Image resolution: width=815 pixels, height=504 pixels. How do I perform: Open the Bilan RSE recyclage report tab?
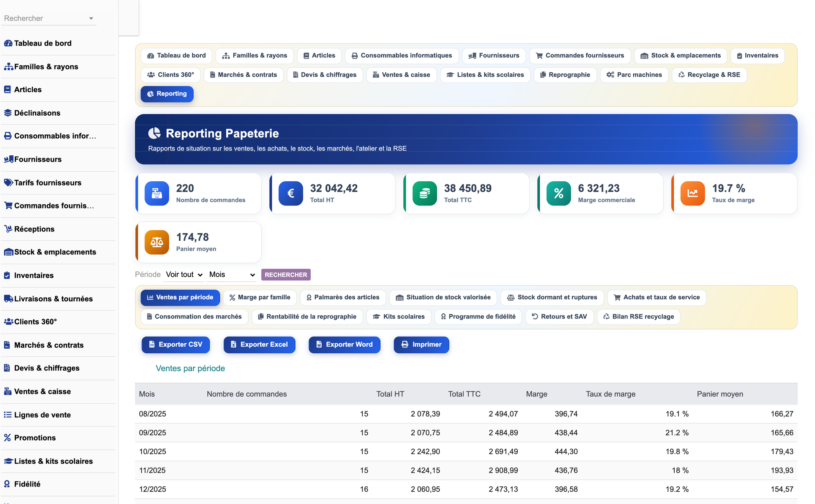pyautogui.click(x=639, y=316)
